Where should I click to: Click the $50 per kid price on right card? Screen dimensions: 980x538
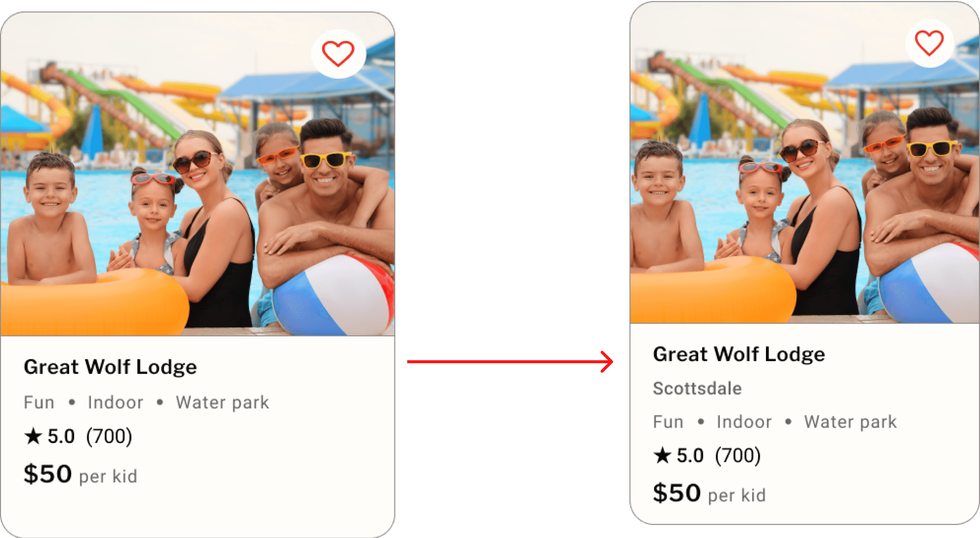[x=709, y=493]
